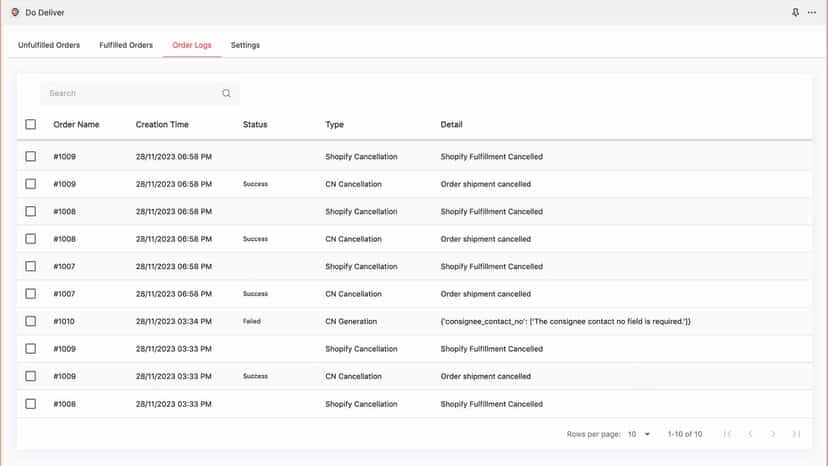Go to next page arrow
The image size is (828, 466).
(773, 434)
